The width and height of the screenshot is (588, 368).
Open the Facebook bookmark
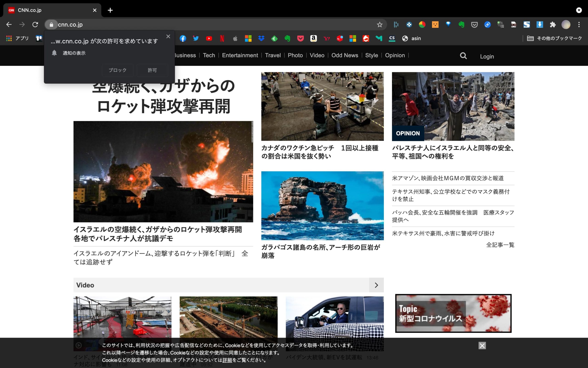click(x=183, y=38)
